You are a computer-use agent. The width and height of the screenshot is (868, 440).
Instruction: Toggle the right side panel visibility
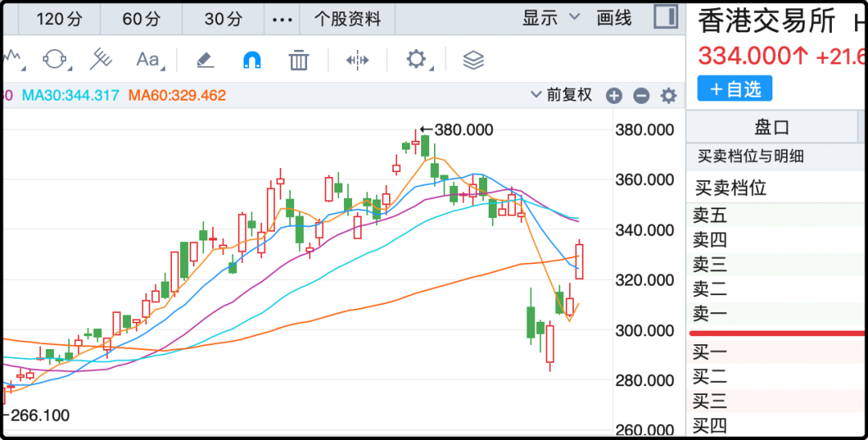[665, 17]
